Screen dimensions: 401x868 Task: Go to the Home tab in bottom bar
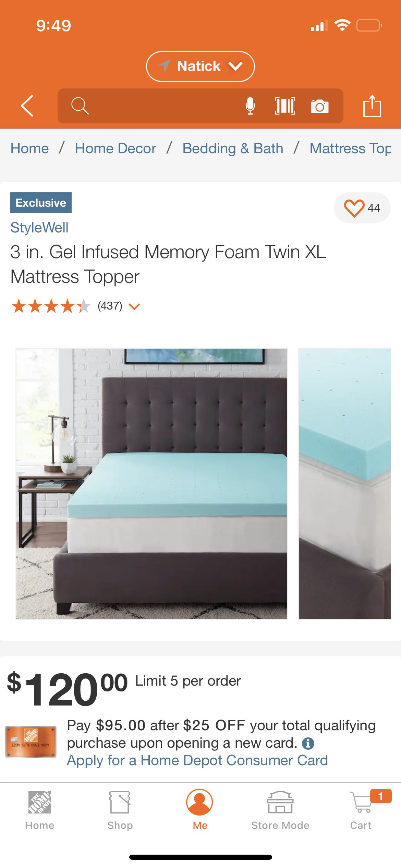(40, 810)
